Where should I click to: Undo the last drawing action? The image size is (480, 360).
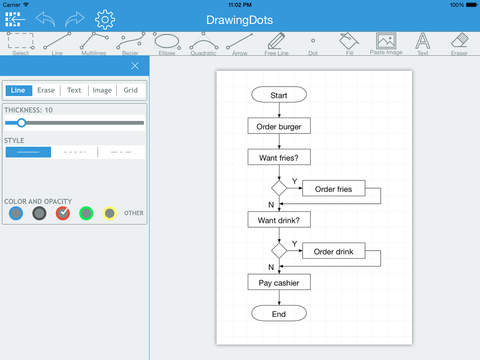[45, 19]
